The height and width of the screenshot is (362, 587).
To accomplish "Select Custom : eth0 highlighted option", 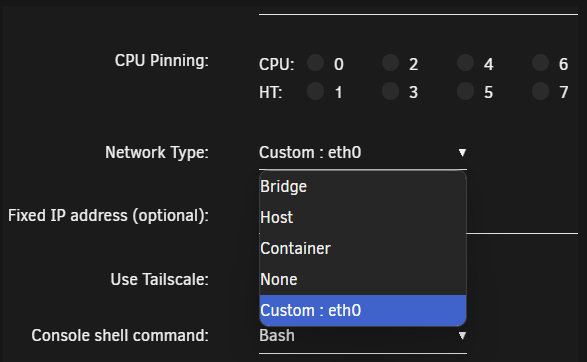I will pyautogui.click(x=363, y=310).
